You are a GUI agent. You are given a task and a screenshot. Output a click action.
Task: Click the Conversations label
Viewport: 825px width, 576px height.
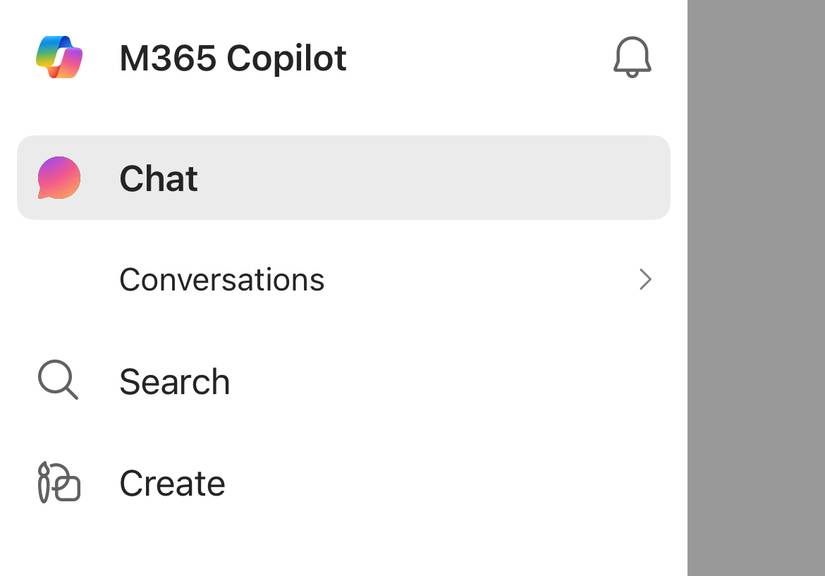[x=222, y=279]
